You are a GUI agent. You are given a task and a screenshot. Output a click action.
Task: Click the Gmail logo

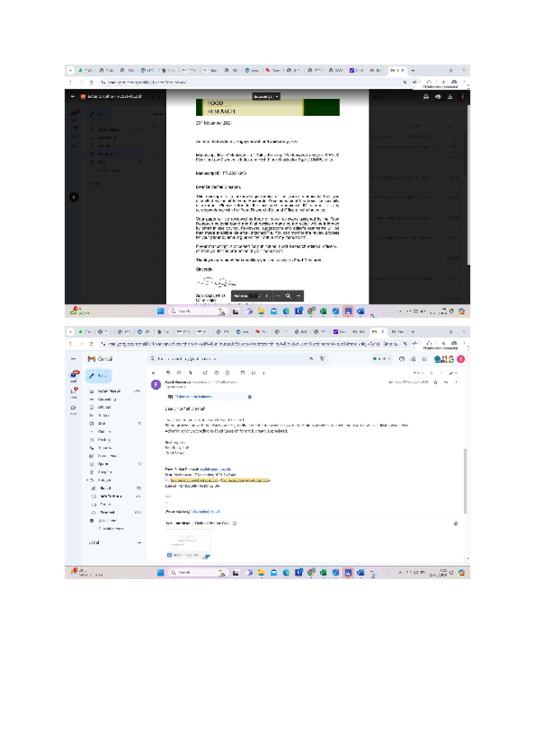[x=100, y=359]
